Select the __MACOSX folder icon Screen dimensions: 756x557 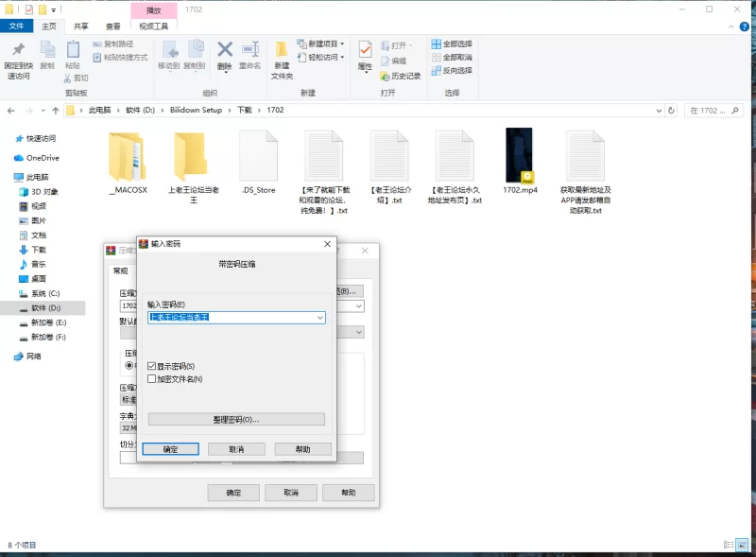(128, 156)
